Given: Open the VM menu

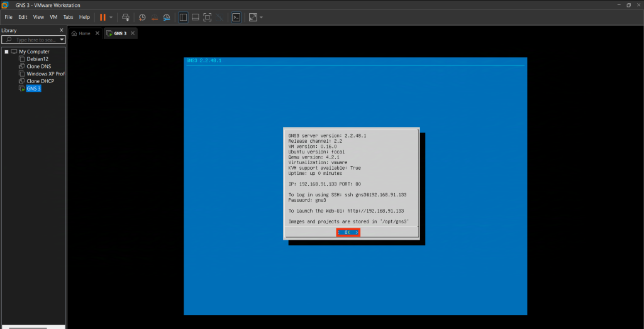Looking at the screenshot, I should point(53,17).
